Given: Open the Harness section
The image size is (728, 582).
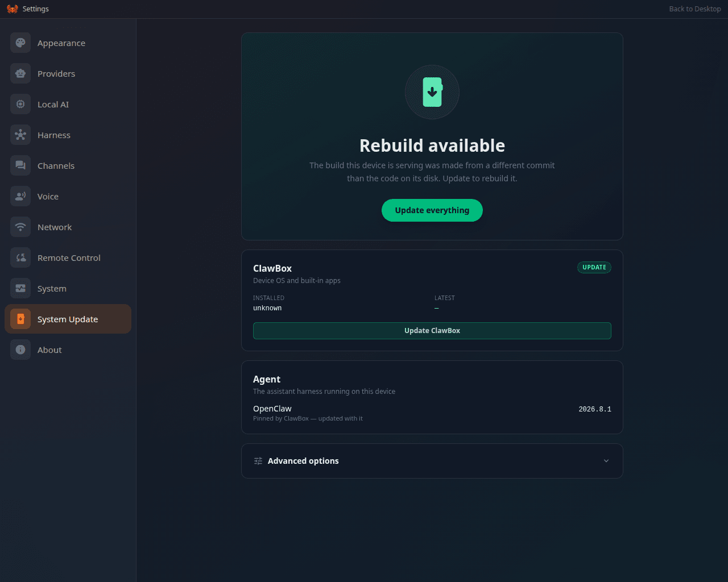Looking at the screenshot, I should (68, 135).
